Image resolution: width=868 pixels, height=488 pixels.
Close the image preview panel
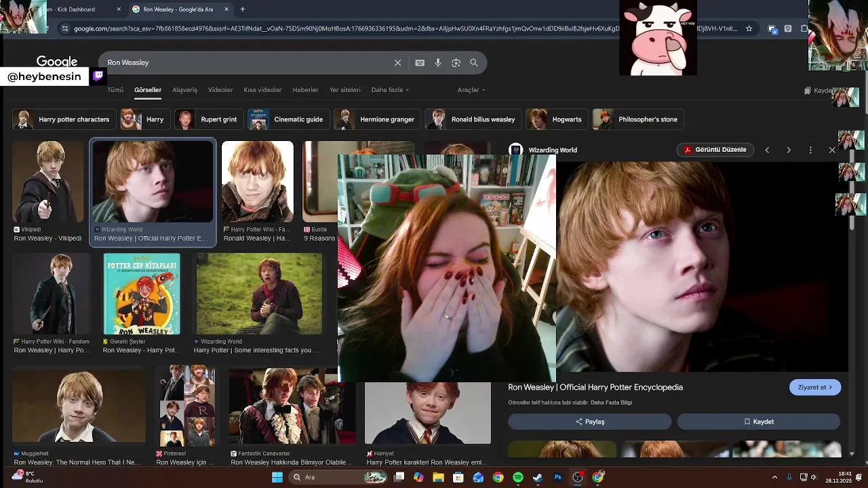click(832, 150)
